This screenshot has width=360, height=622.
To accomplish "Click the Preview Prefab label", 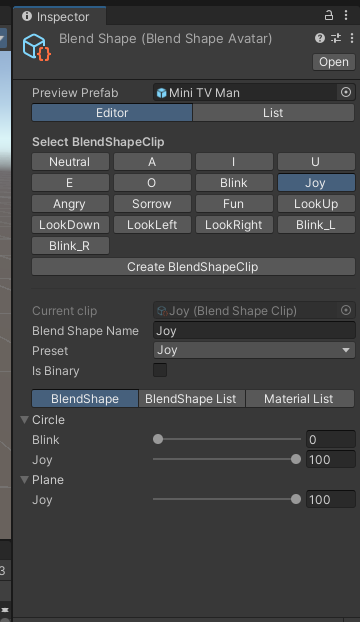I will coord(75,93).
